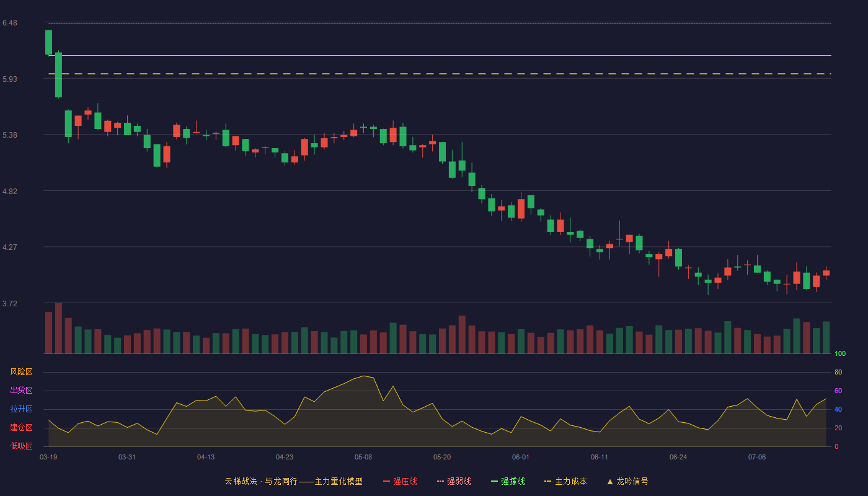Click the 07-06 date axis marker
The height and width of the screenshot is (496, 868).
tap(757, 457)
